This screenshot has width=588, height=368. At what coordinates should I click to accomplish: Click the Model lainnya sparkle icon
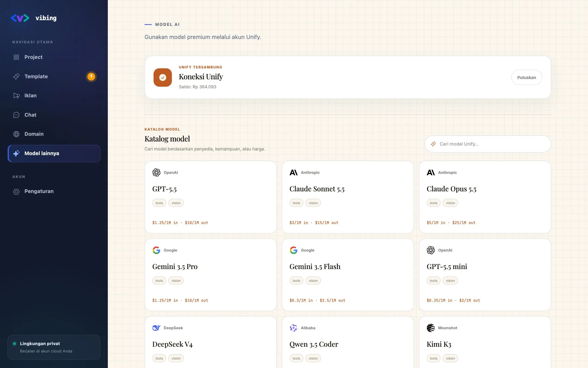point(16,153)
